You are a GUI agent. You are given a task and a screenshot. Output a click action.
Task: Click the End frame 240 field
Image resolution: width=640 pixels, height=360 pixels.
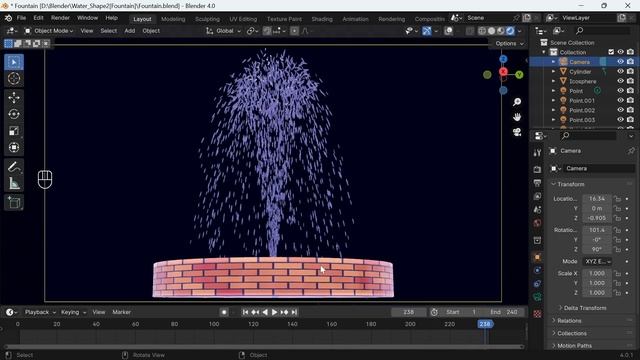pyautogui.click(x=505, y=312)
